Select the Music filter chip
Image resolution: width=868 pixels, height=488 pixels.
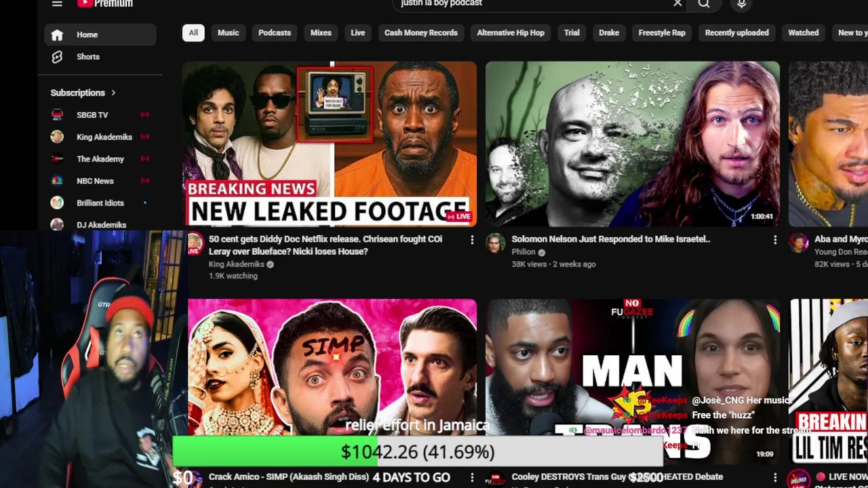228,33
